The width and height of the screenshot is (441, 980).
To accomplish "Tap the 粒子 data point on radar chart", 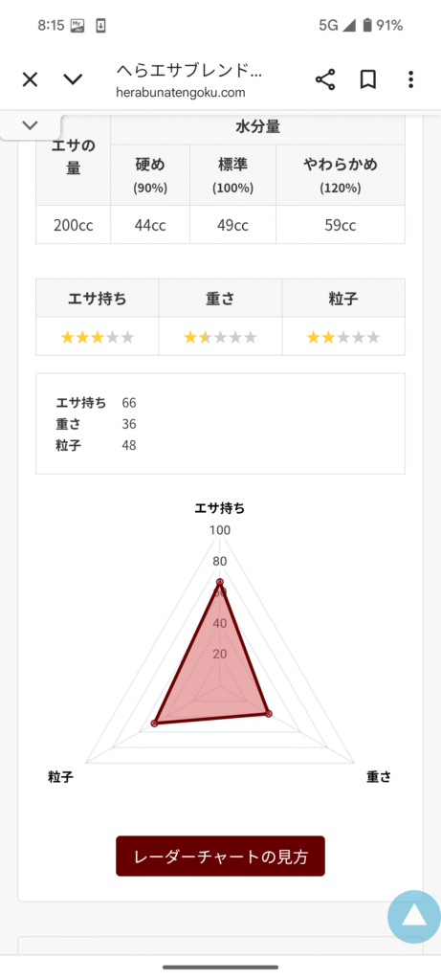I will click(155, 724).
